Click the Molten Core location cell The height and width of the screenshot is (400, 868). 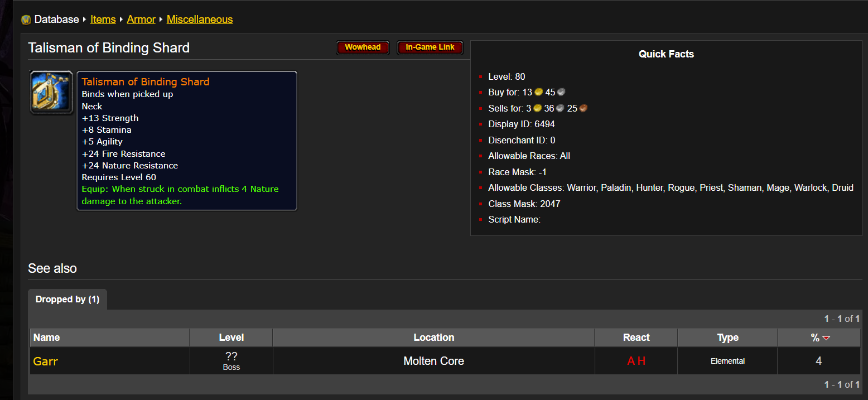[434, 361]
